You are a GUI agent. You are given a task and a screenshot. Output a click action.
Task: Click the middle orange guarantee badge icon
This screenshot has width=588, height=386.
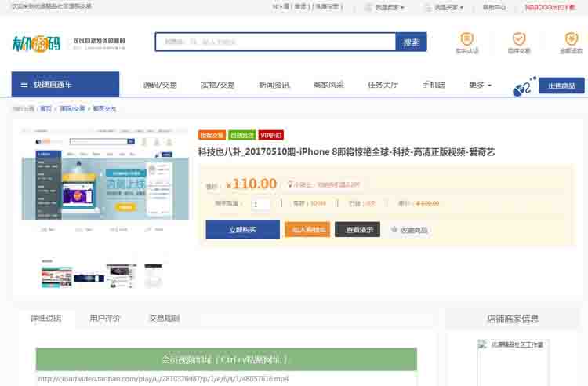[518, 38]
